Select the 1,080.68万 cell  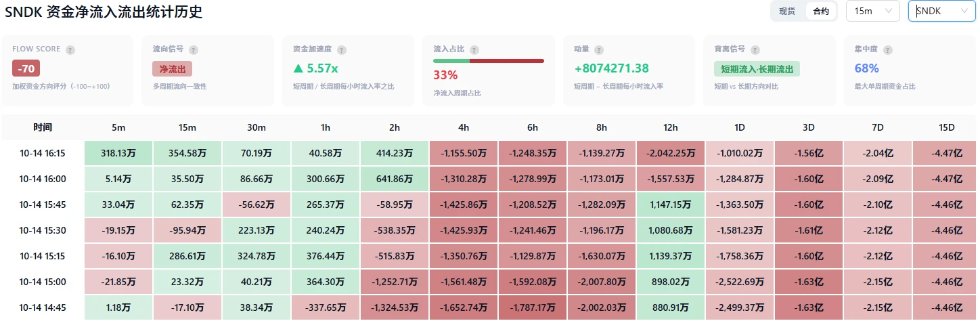(671, 230)
